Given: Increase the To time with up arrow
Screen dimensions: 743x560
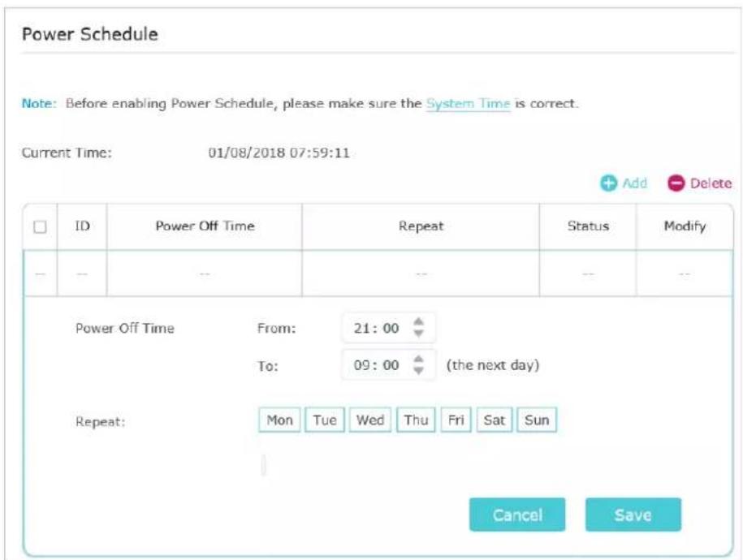Looking at the screenshot, I should click(418, 359).
